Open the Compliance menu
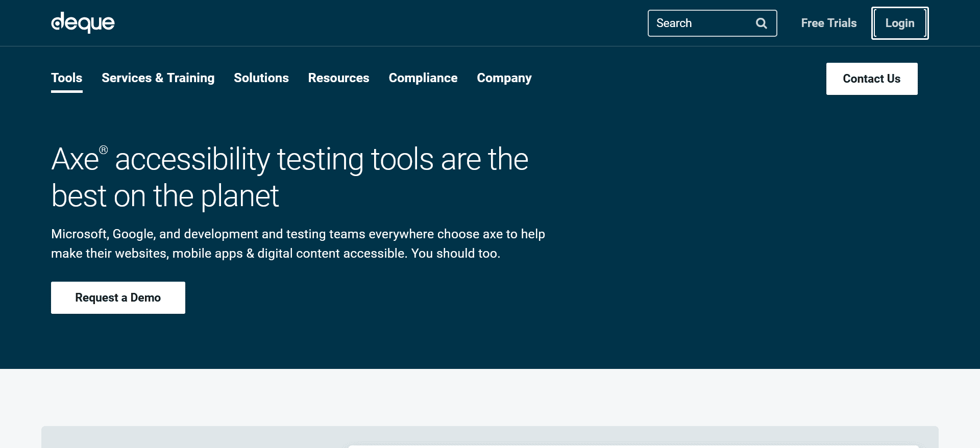This screenshot has height=448, width=980. (423, 78)
